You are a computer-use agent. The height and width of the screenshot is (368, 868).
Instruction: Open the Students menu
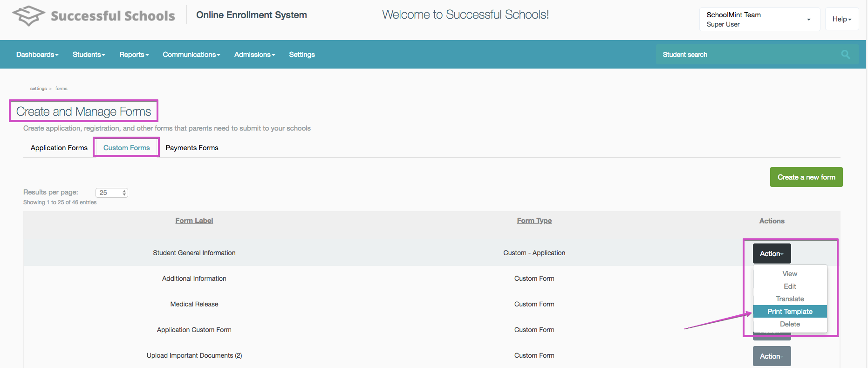[x=89, y=55]
